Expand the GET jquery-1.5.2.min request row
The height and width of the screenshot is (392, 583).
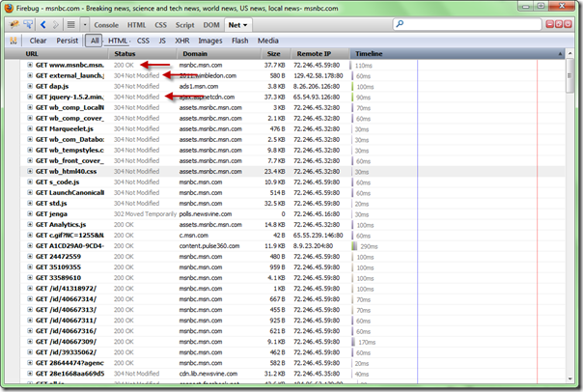[30, 97]
